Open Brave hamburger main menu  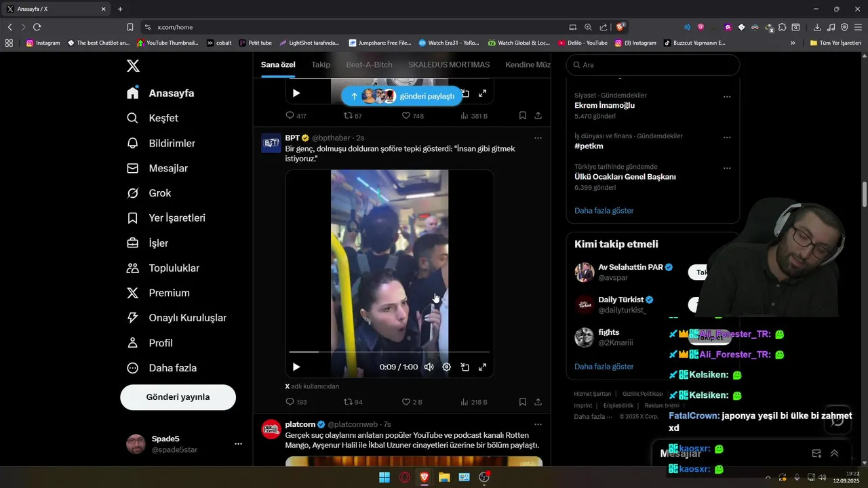click(858, 27)
